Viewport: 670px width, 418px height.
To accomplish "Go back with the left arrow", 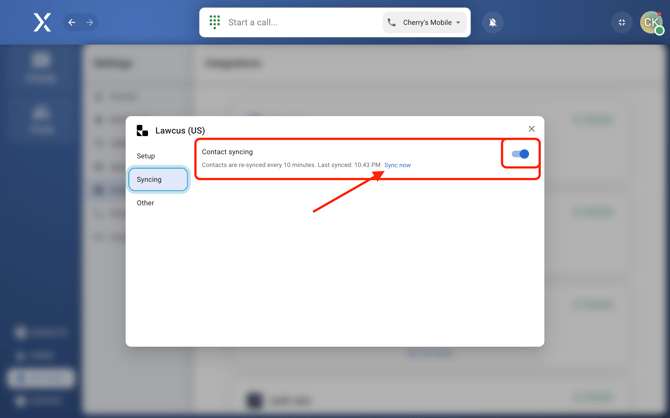I will pos(72,22).
